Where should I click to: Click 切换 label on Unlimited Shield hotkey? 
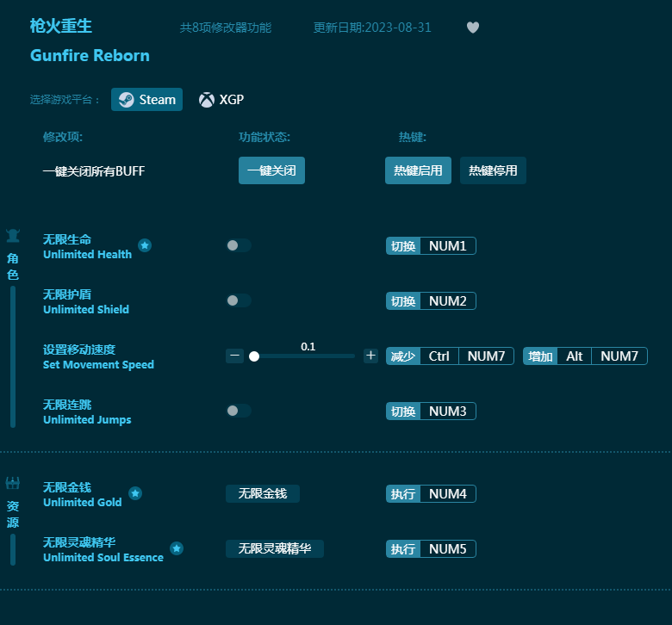[403, 301]
